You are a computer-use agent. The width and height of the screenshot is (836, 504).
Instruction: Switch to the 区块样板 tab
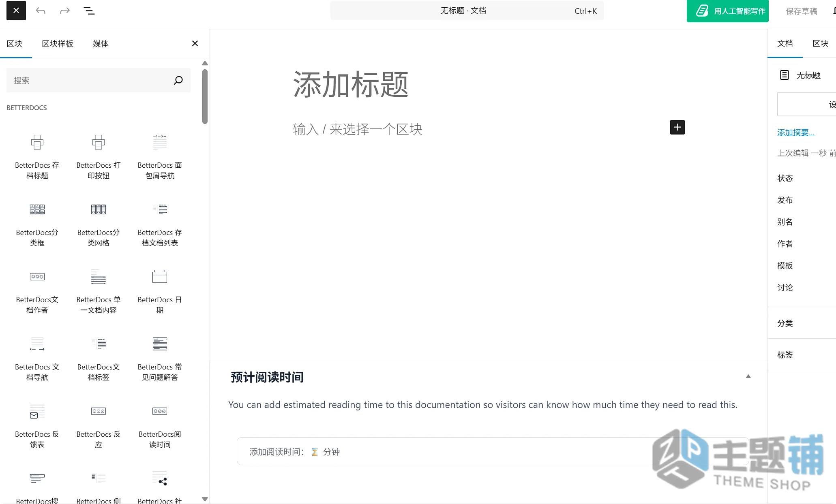point(58,43)
